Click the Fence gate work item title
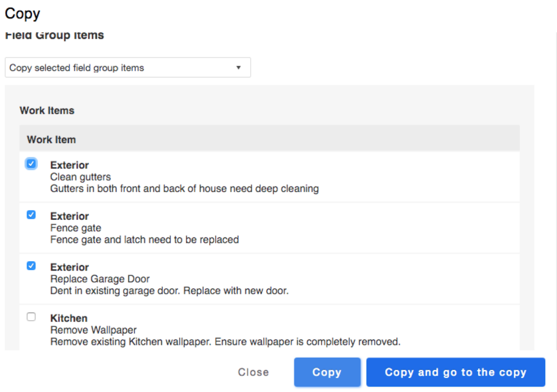The height and width of the screenshot is (392, 557). 76,228
